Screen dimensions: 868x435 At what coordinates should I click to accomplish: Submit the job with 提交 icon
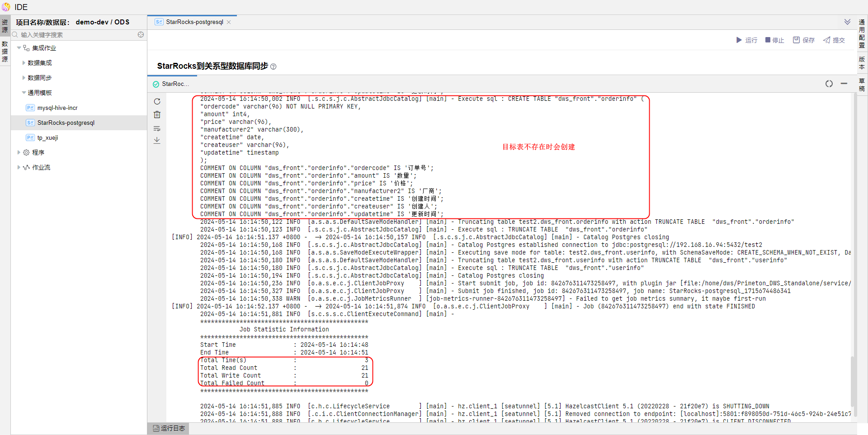pyautogui.click(x=834, y=40)
